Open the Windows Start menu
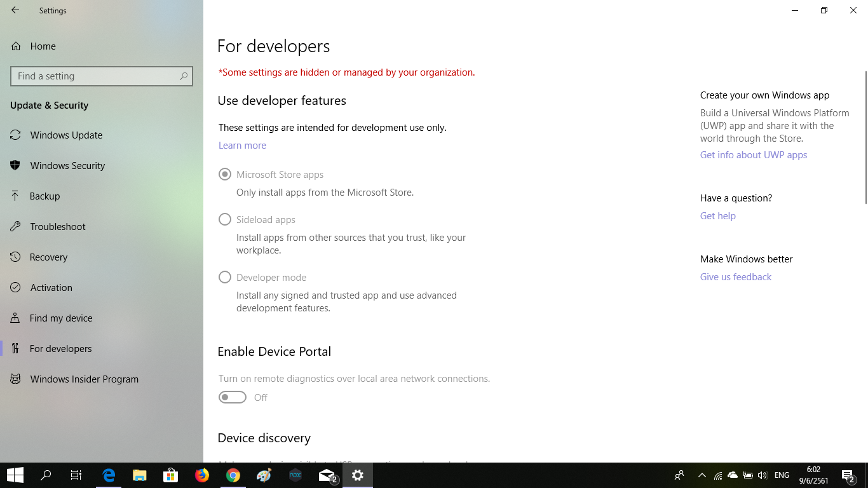This screenshot has width=868, height=488. coord(15,475)
